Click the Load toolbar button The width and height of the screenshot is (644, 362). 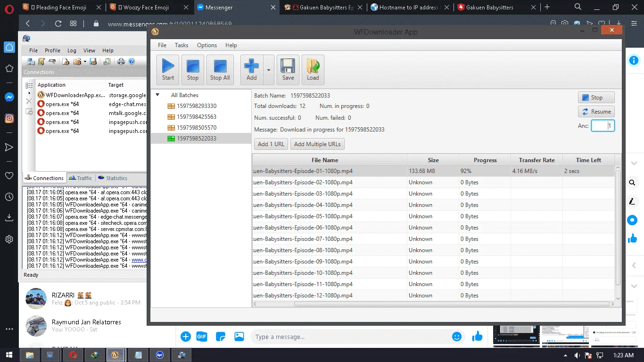point(313,70)
